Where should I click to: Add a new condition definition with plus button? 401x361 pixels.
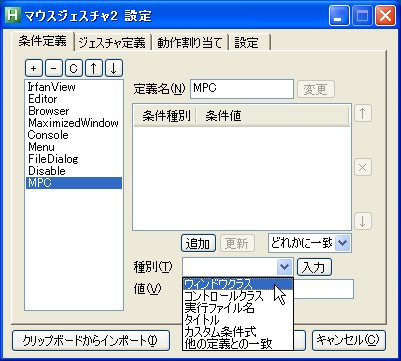(34, 69)
